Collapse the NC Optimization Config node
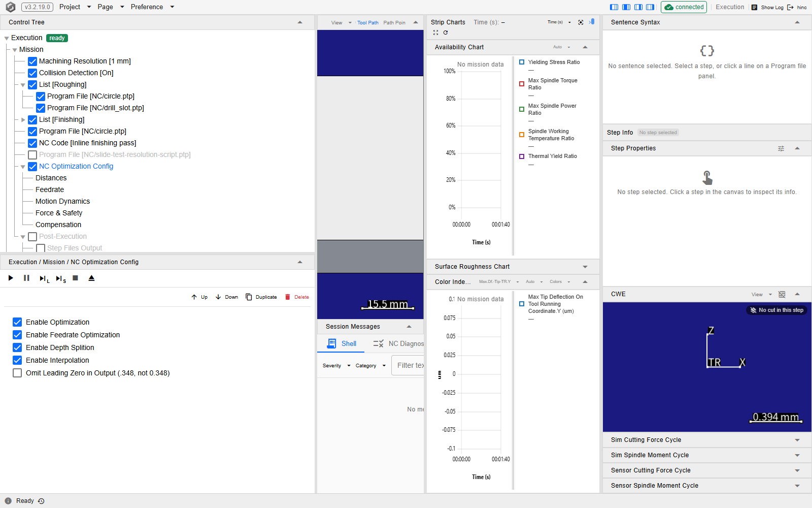This screenshot has width=812, height=508. point(23,167)
